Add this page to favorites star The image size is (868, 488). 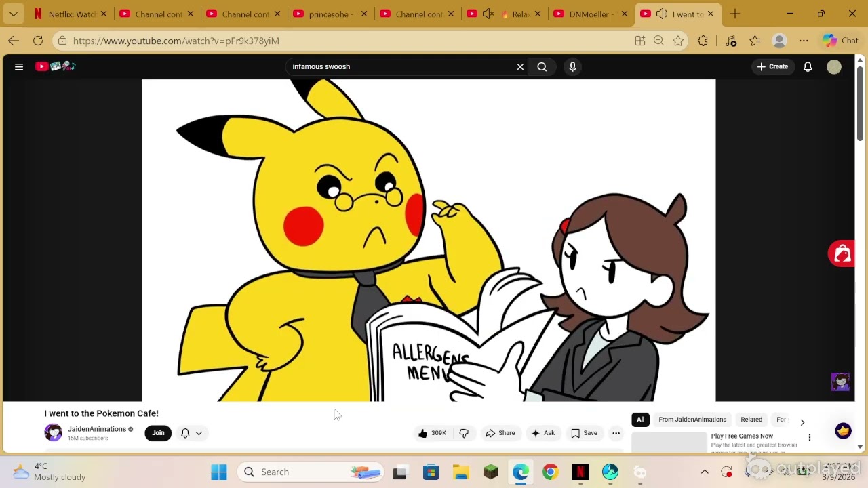(x=678, y=41)
